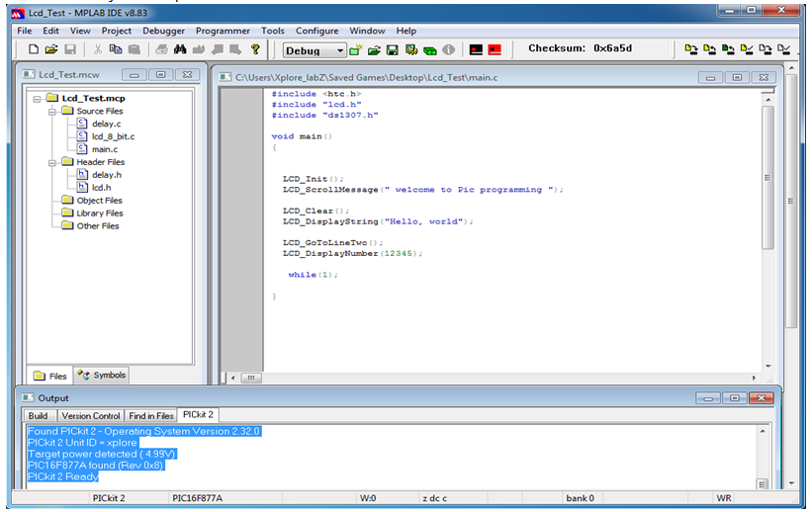This screenshot has width=812, height=512.
Task: Click the New Project icon beside Debug
Action: (355, 50)
